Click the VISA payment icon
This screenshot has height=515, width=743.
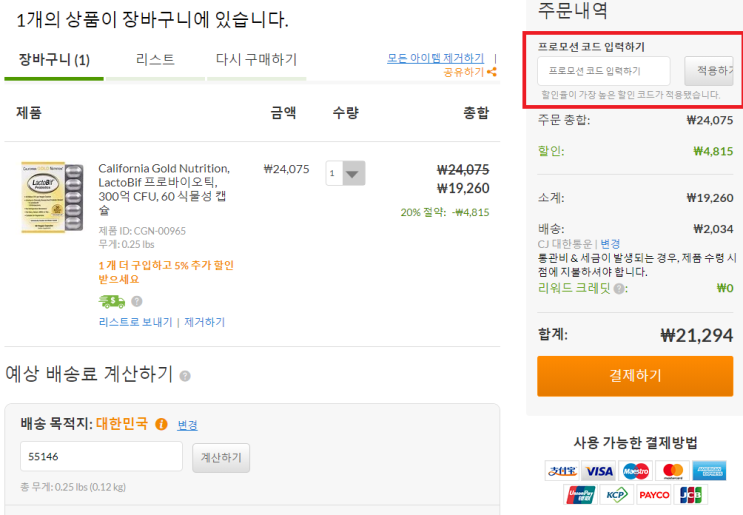point(599,471)
